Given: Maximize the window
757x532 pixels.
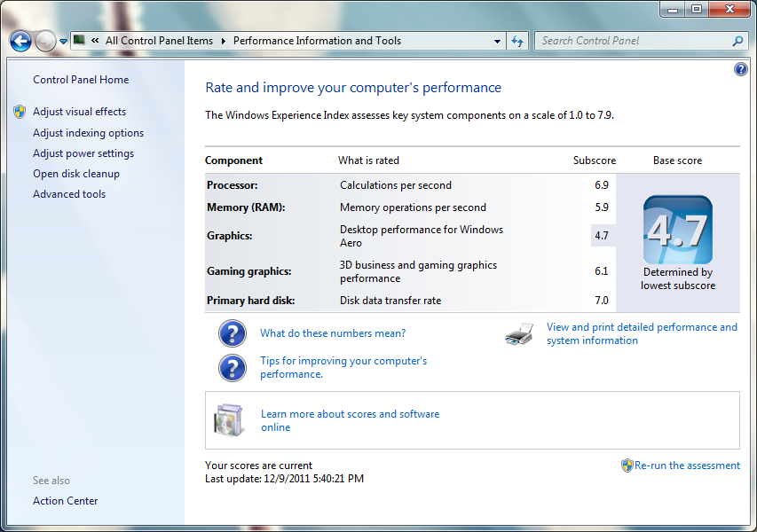Looking at the screenshot, I should pyautogui.click(x=696, y=9).
